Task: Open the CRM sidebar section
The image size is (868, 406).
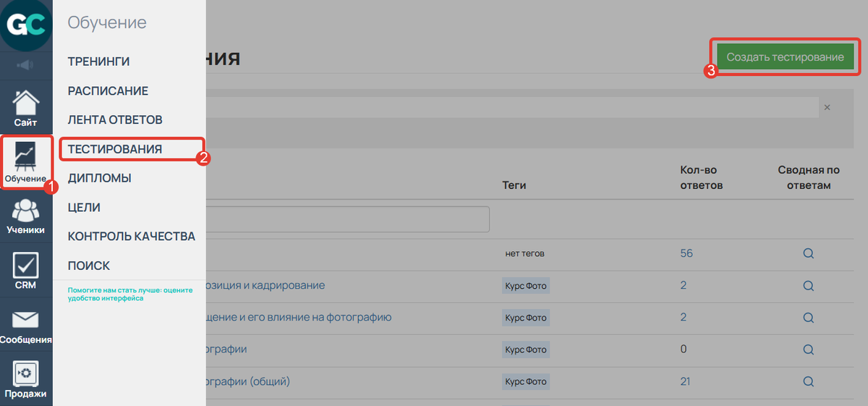Action: [x=26, y=271]
